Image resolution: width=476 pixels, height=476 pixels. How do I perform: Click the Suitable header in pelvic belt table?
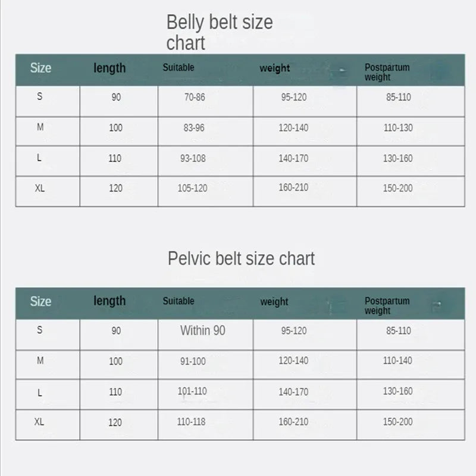click(x=178, y=301)
